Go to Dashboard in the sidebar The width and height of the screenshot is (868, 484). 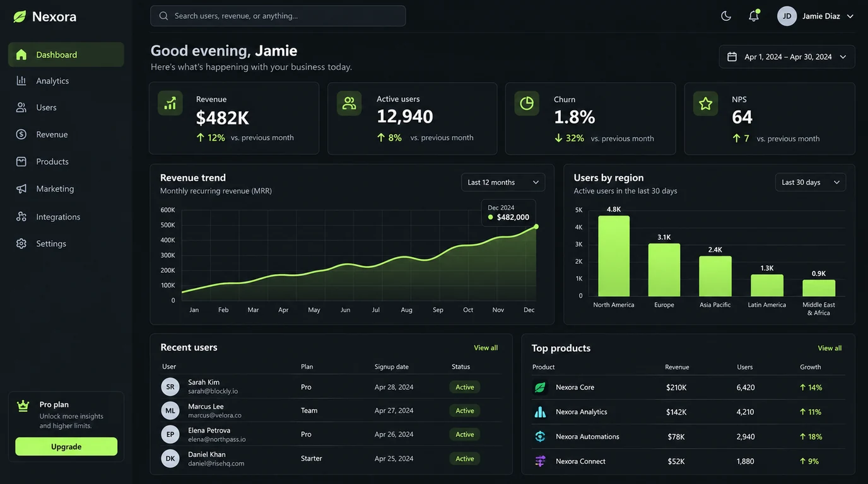66,55
